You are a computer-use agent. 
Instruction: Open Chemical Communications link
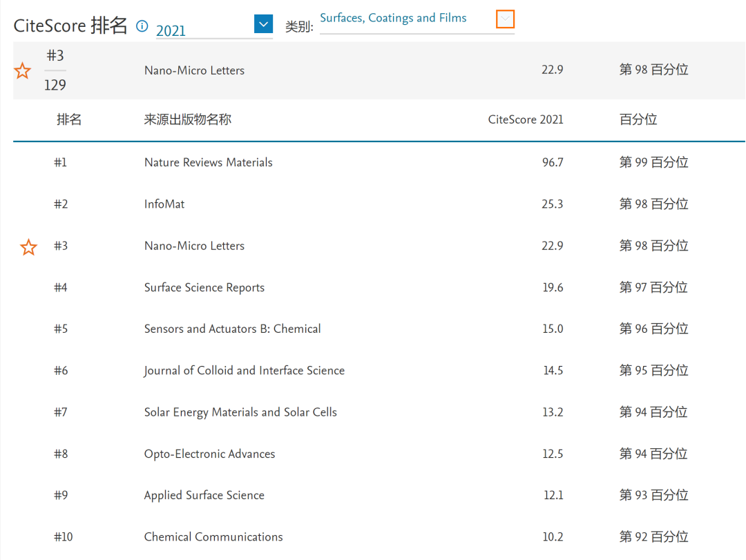click(x=213, y=537)
